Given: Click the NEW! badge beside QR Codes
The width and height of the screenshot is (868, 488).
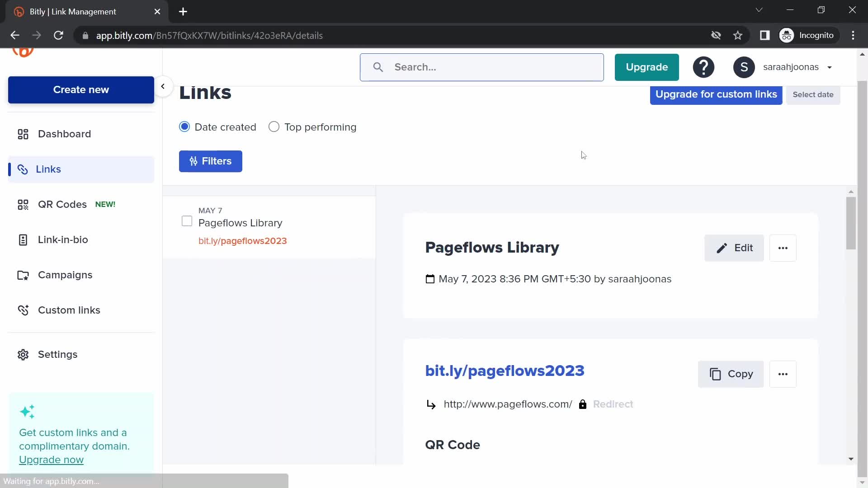Looking at the screenshot, I should [x=105, y=204].
